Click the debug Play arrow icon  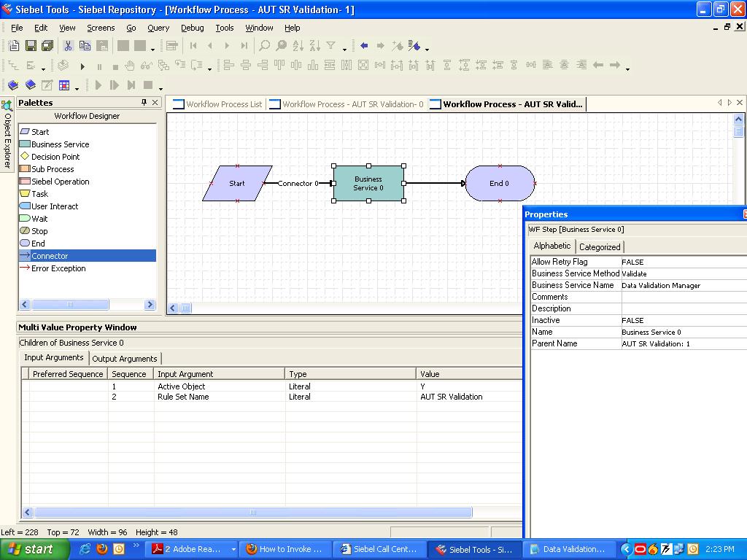(82, 66)
